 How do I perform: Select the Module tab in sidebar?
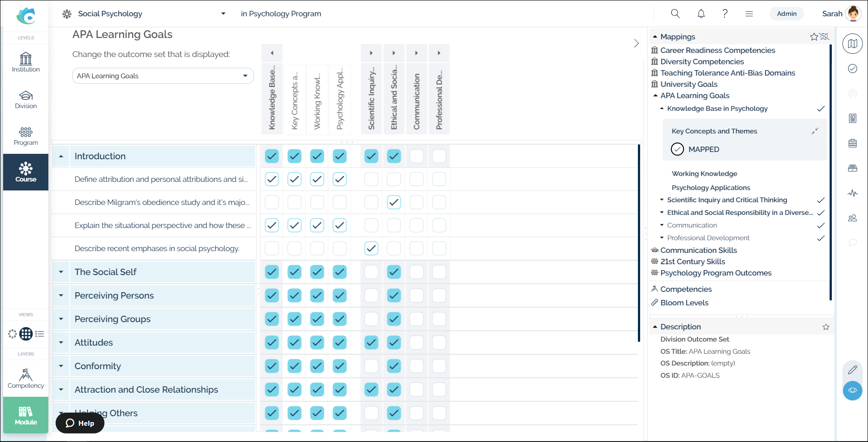26,415
